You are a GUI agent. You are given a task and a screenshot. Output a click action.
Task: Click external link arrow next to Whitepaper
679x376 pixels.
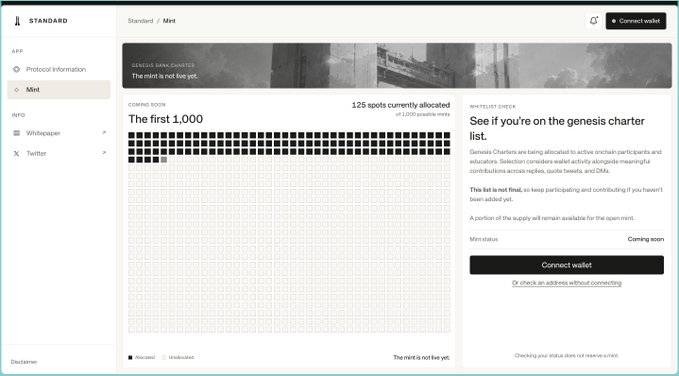pos(104,133)
